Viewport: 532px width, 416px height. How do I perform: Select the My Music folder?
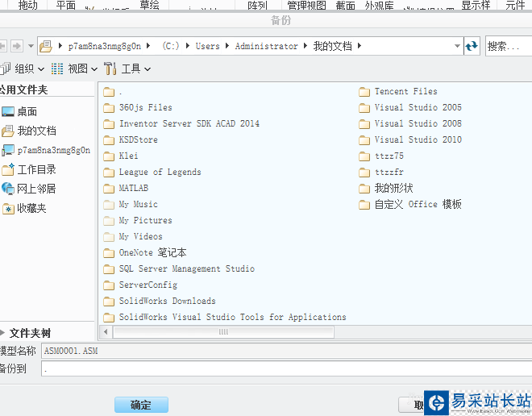pos(131,204)
